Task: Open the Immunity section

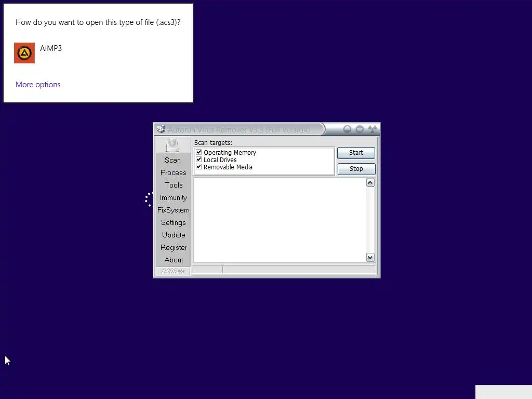Action: 174,198
